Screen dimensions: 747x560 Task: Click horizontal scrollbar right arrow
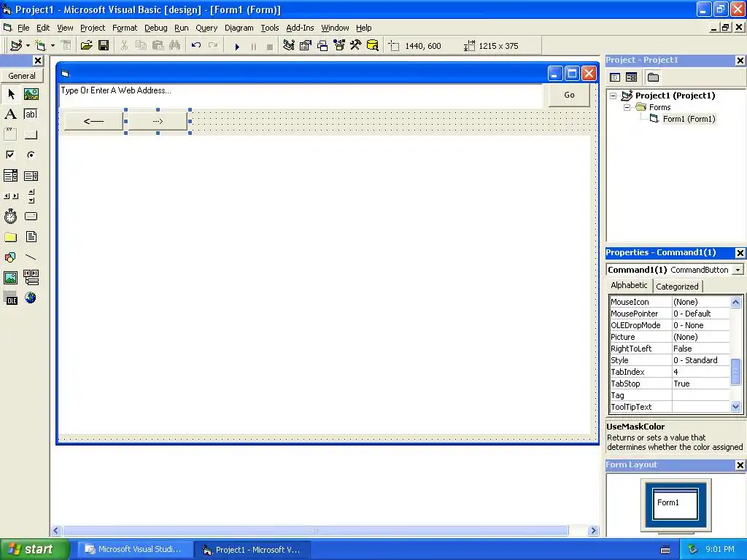pos(593,530)
